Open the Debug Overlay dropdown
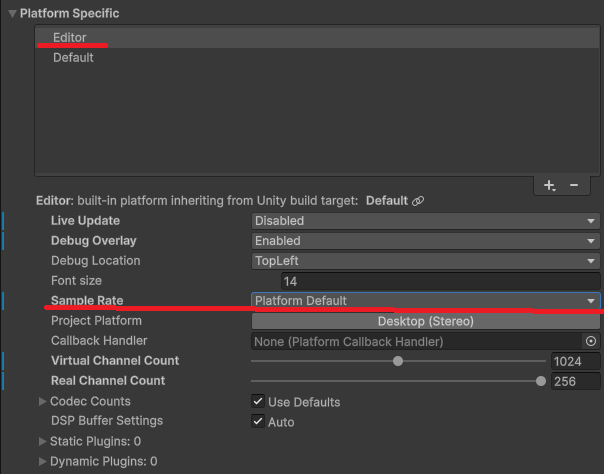Image resolution: width=604 pixels, height=474 pixels. click(x=424, y=241)
